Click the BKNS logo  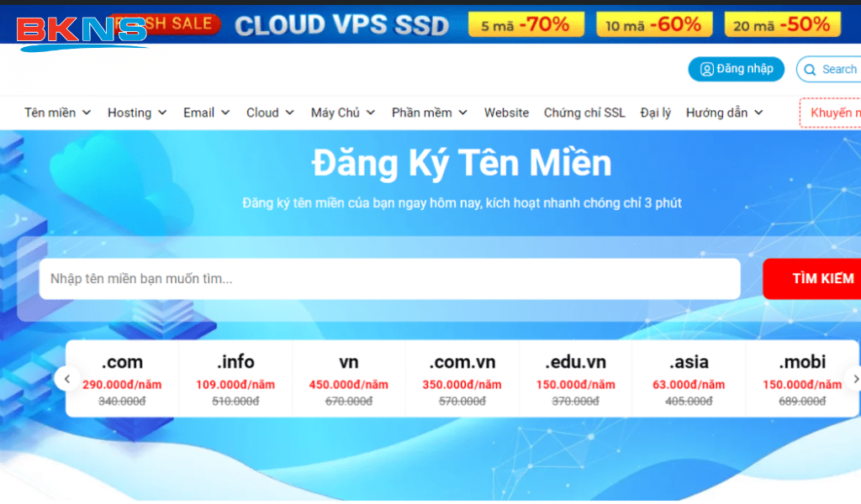(82, 33)
